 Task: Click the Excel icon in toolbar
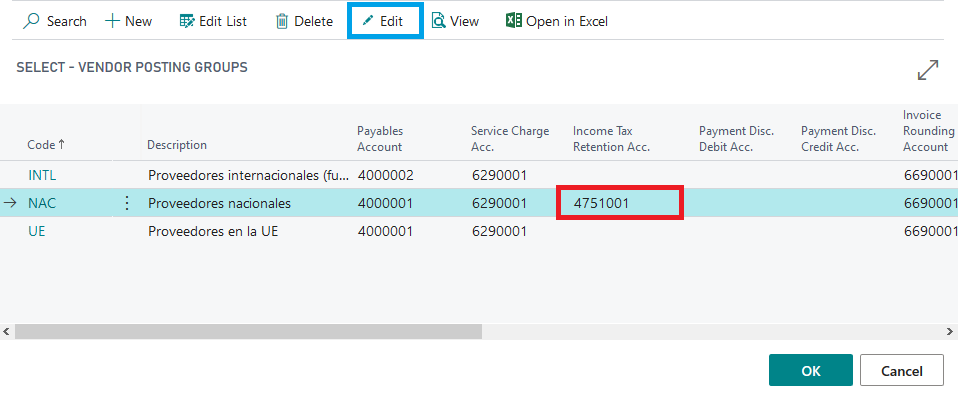pos(513,21)
